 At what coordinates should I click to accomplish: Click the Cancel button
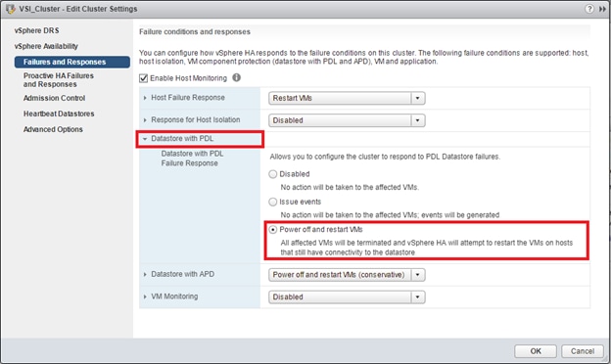coord(583,351)
